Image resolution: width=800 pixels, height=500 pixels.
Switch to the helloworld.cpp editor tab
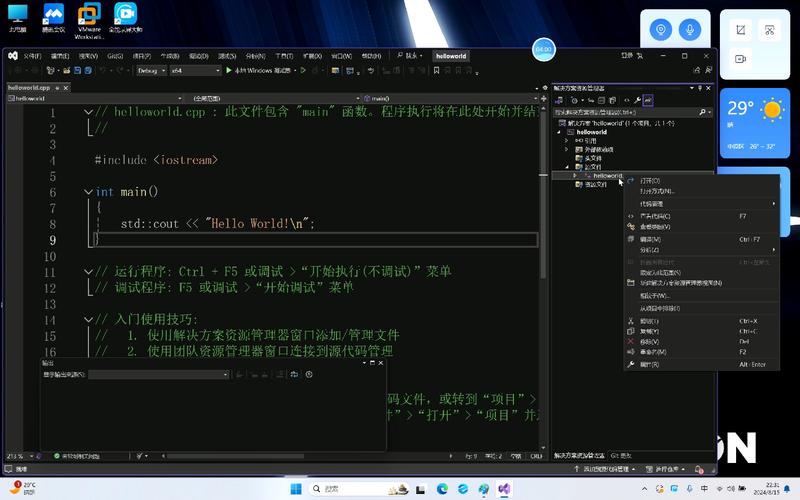pyautogui.click(x=29, y=87)
